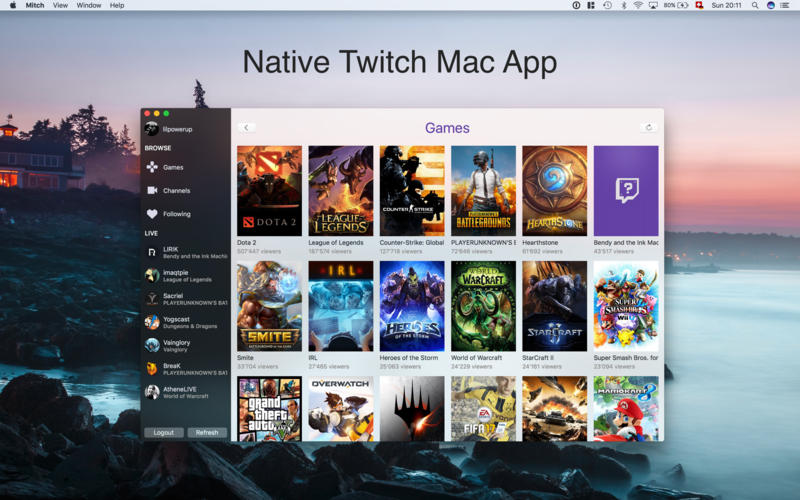
Task: Open the Help menu
Action: [117, 5]
